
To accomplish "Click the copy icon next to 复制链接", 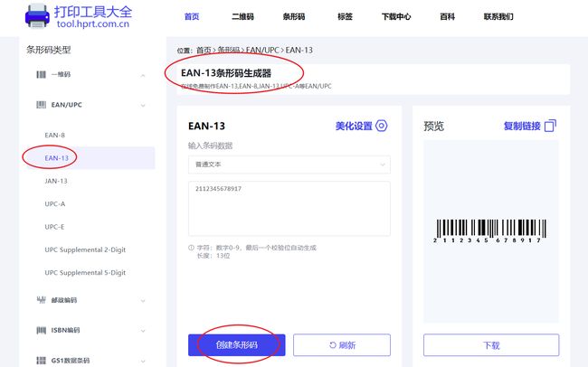I will pos(550,126).
